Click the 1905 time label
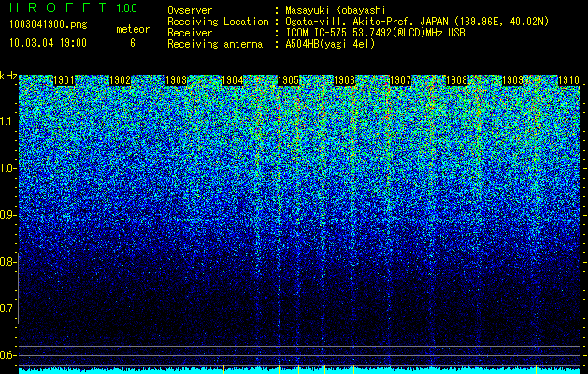This screenshot has width=588, height=374. click(288, 80)
